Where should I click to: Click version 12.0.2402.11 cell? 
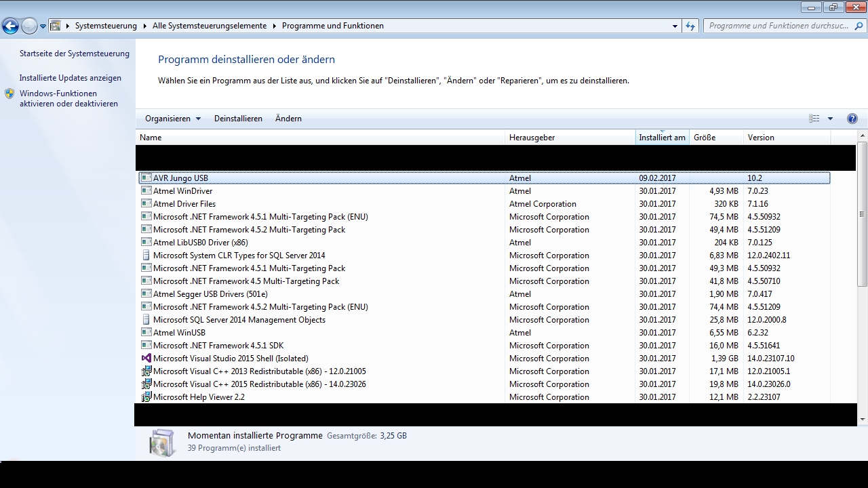pos(769,256)
